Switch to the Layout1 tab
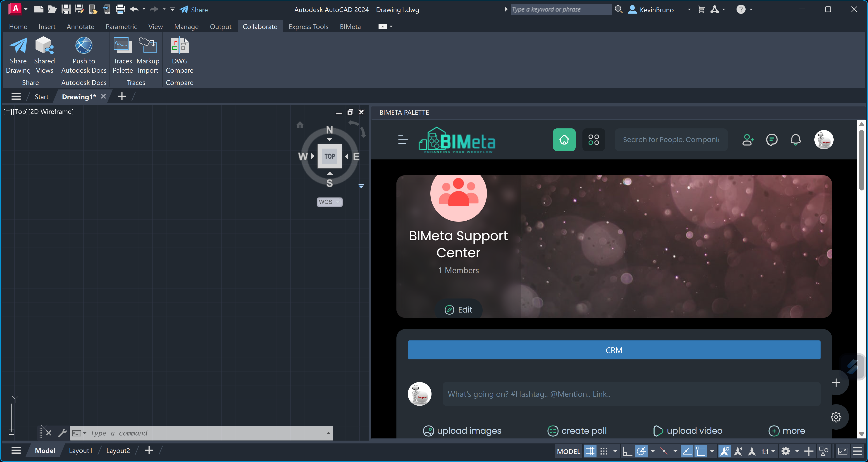Viewport: 868px width, 462px height. click(81, 450)
